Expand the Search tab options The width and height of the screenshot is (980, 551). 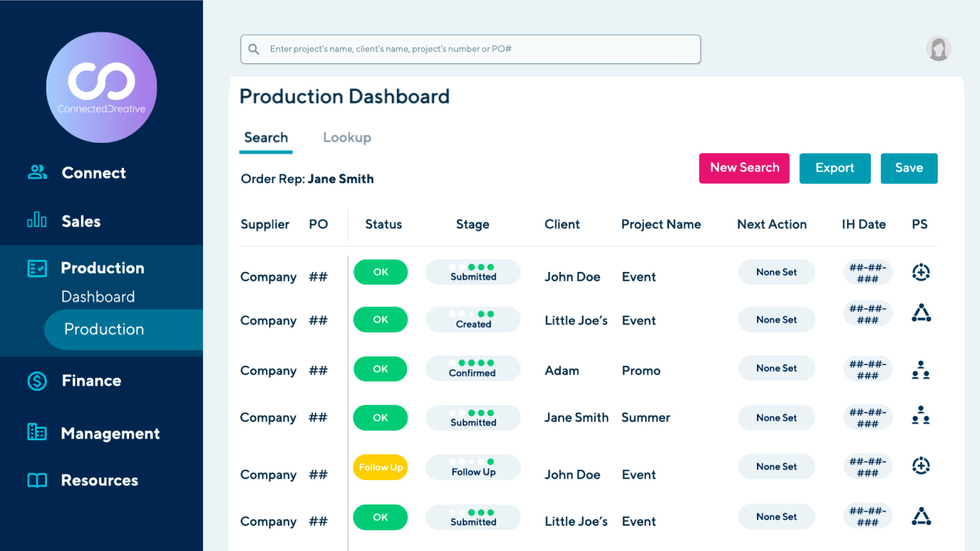(265, 137)
